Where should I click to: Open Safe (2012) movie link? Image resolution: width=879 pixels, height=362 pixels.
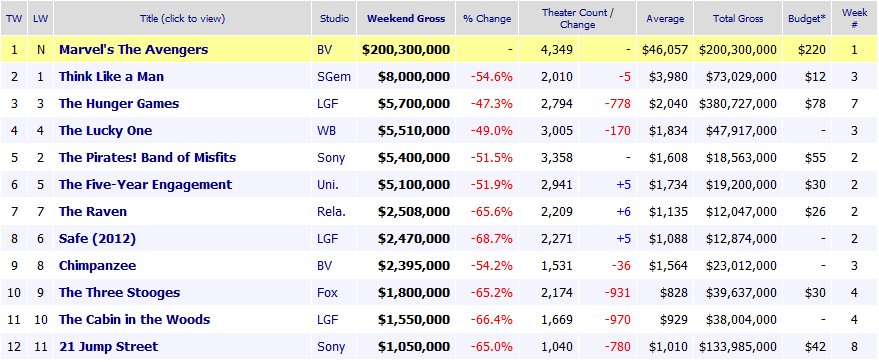(98, 239)
